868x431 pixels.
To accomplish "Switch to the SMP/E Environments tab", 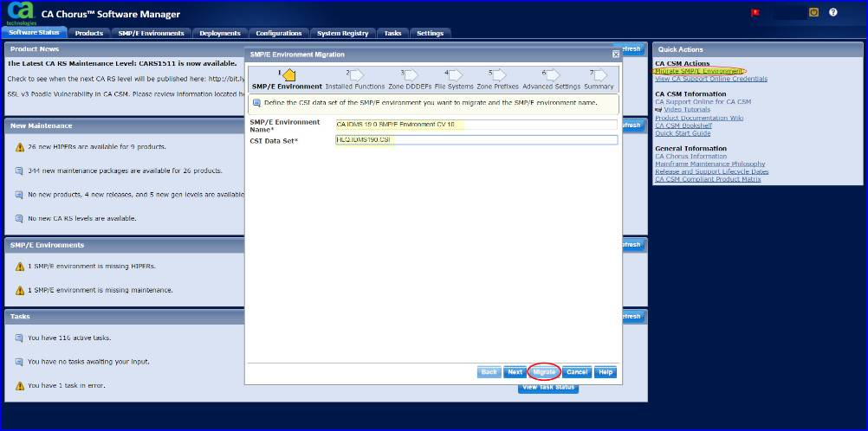I will click(151, 33).
